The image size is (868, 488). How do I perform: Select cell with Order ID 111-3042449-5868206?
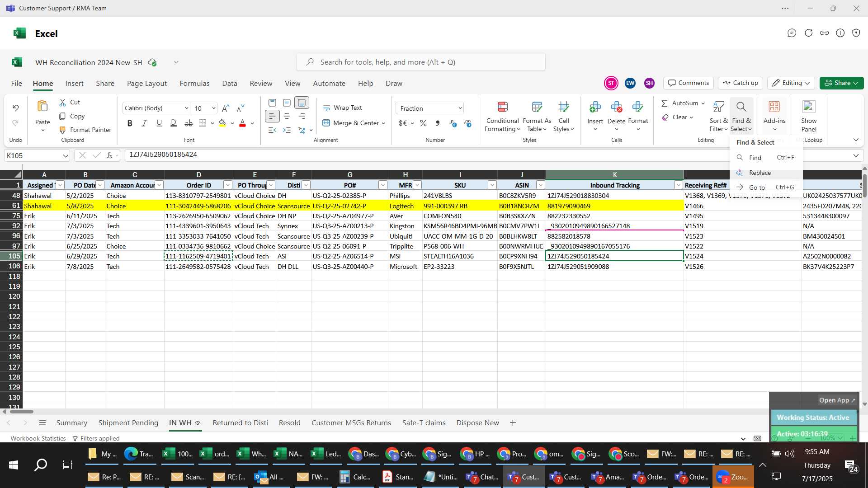point(198,206)
